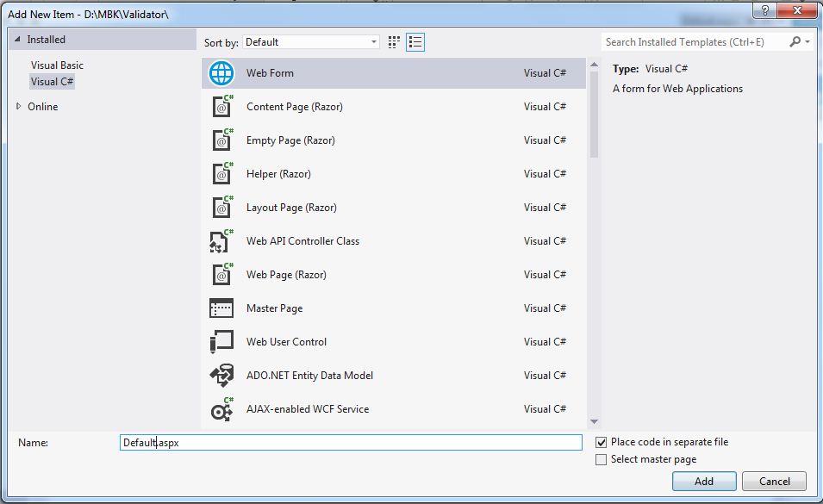Click the Content Page (Razor) icon
Screen dimensions: 823x504
pos(221,107)
